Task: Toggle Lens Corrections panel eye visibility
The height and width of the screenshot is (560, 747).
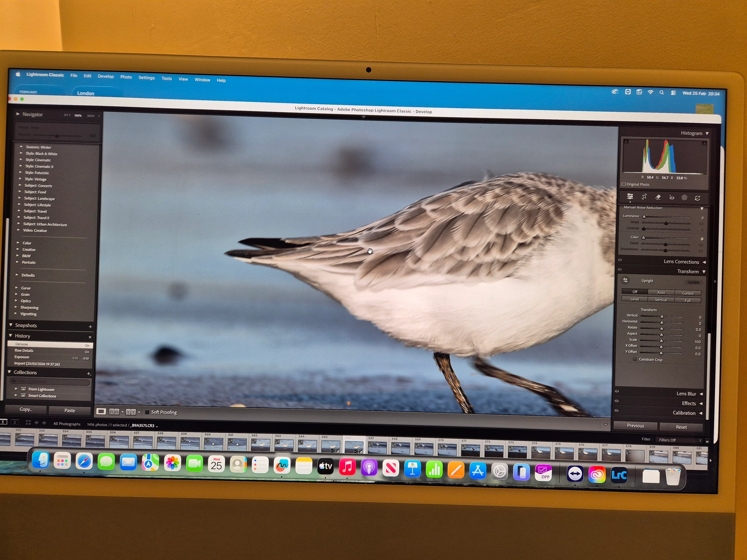Action: tap(620, 260)
